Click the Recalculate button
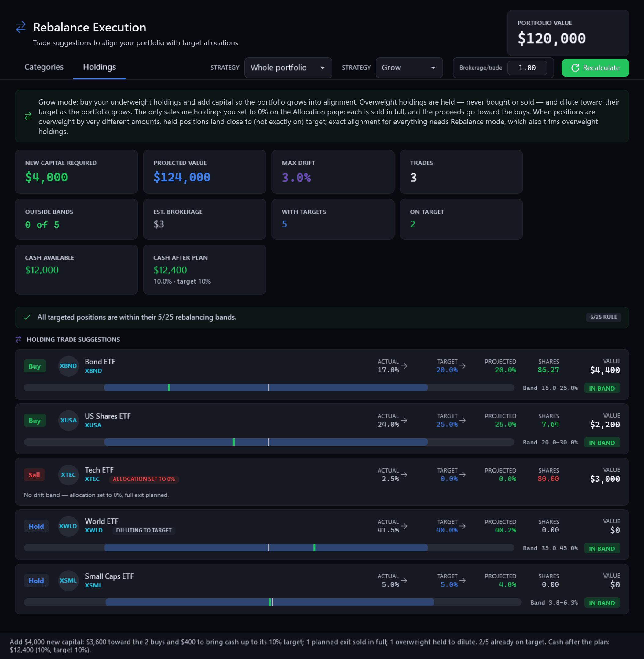Viewport: 644px width, 659px height. tap(595, 68)
